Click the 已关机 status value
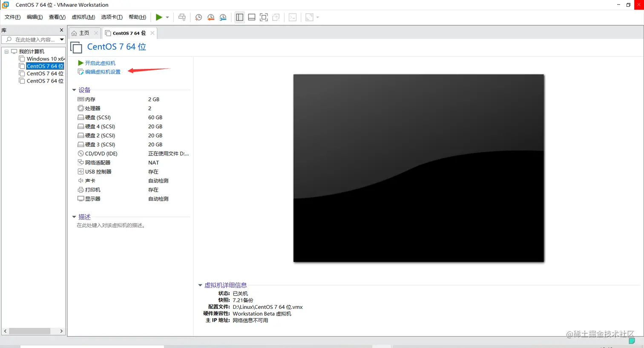 (x=240, y=294)
